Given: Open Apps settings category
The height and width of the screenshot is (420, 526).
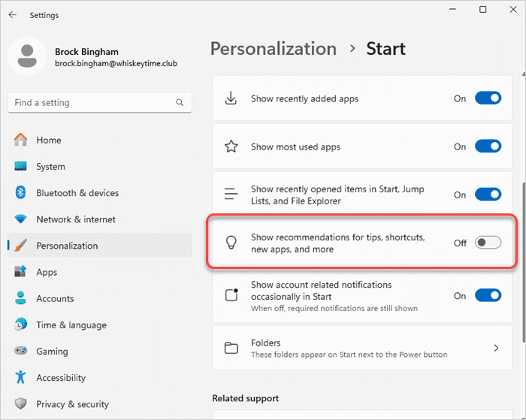Looking at the screenshot, I should [x=100, y=272].
